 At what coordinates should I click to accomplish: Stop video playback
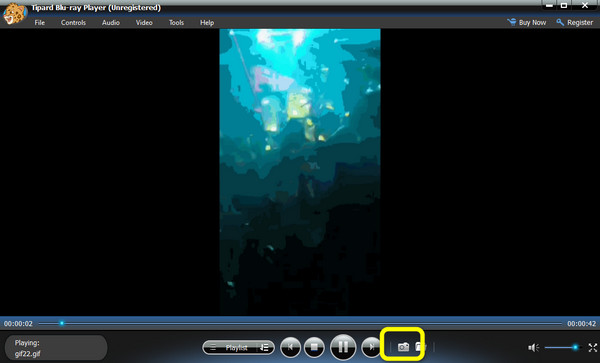314,347
